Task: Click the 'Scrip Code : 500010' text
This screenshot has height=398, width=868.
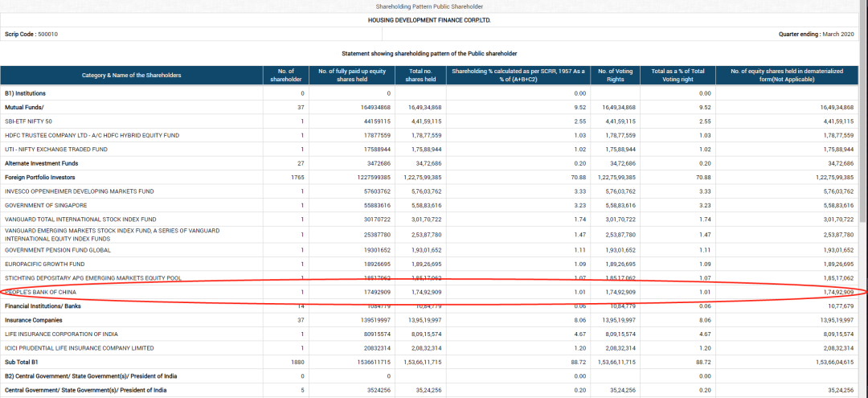Action: click(x=31, y=35)
